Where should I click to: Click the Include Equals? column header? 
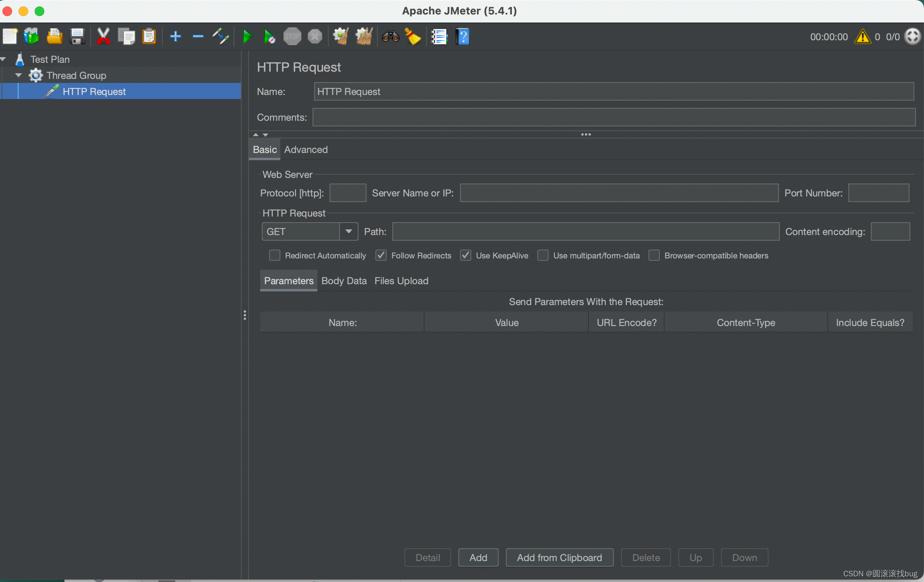870,322
